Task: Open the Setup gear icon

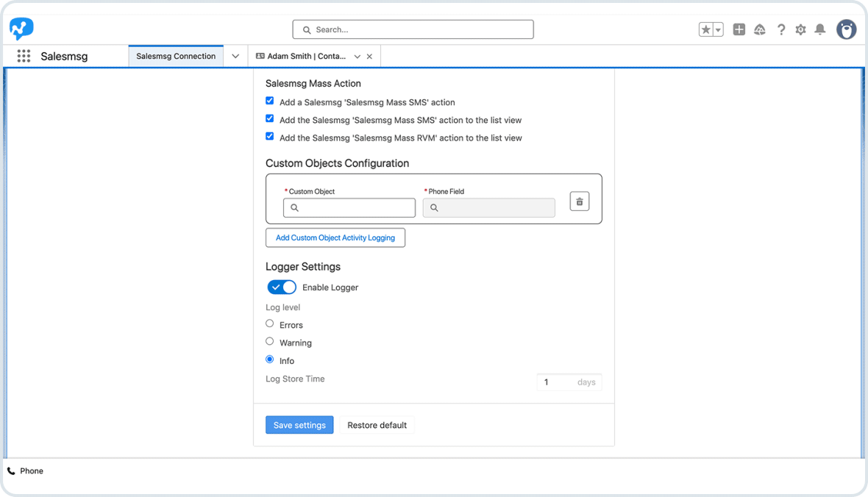Action: pos(800,29)
